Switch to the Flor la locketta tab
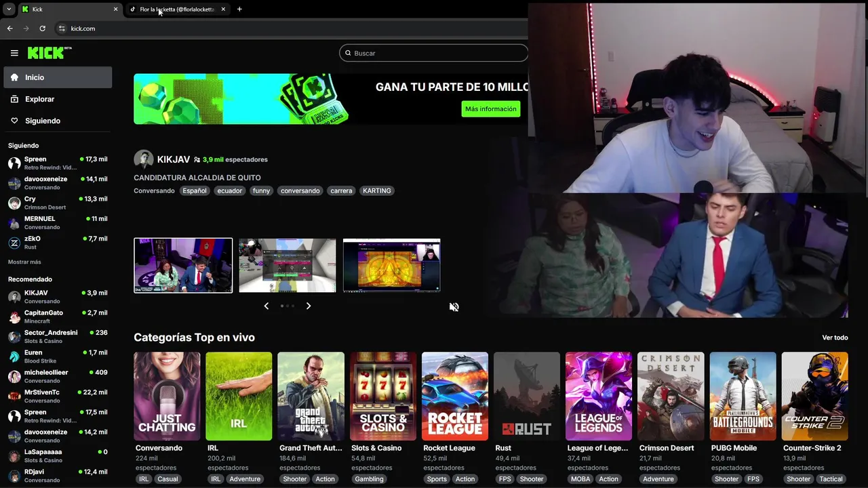 [178, 9]
